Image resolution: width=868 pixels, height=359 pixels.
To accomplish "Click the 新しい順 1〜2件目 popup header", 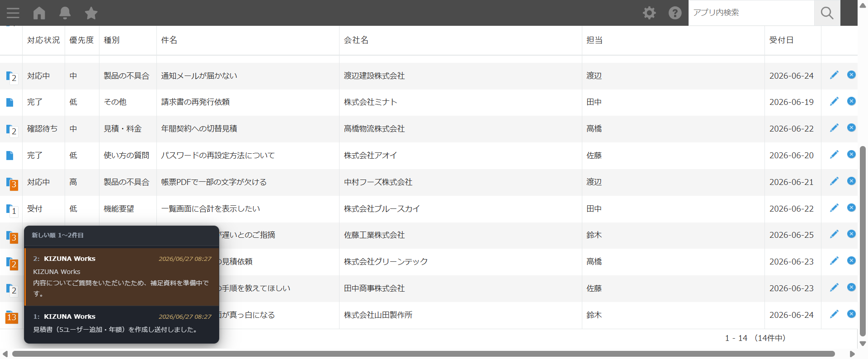I will coord(58,235).
